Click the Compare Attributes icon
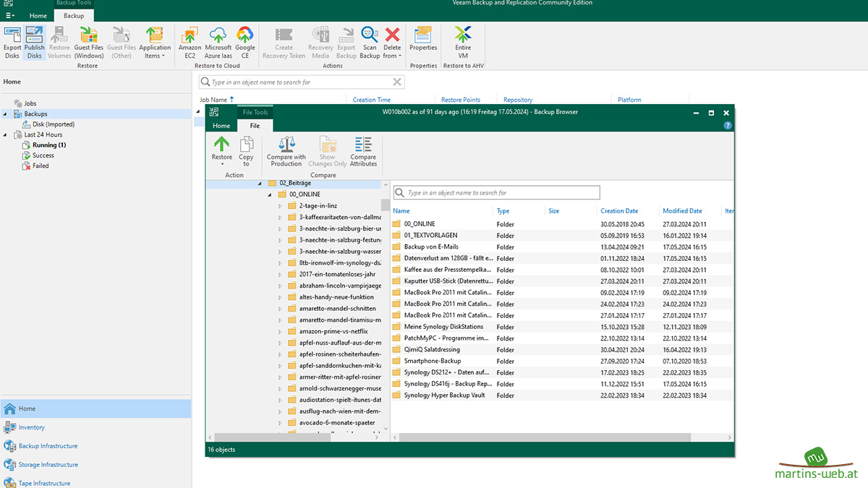868x488 pixels. [x=363, y=152]
